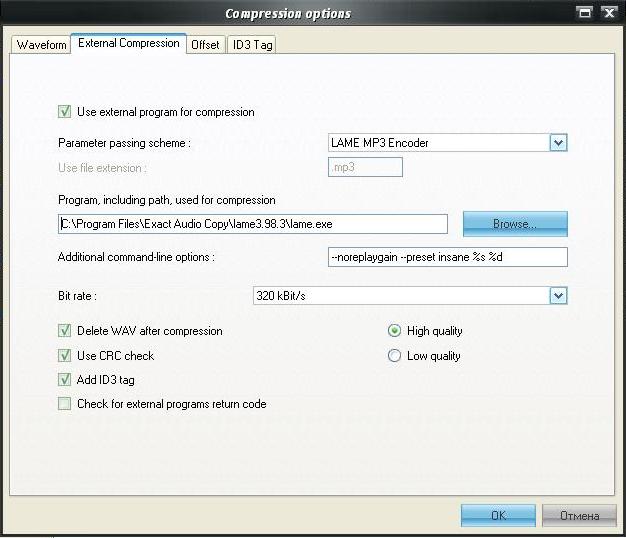Choose the Low quality radio option
Viewport: 626px width, 538px height.
tap(394, 356)
